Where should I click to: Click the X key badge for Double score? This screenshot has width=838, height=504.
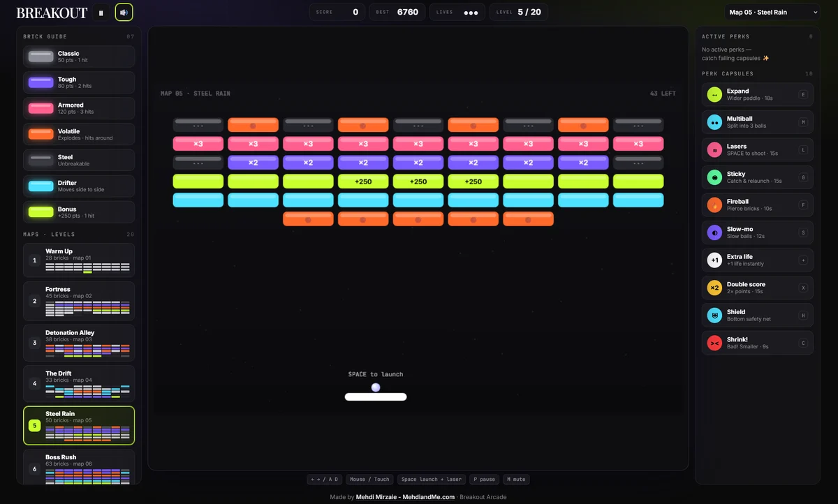coord(803,288)
